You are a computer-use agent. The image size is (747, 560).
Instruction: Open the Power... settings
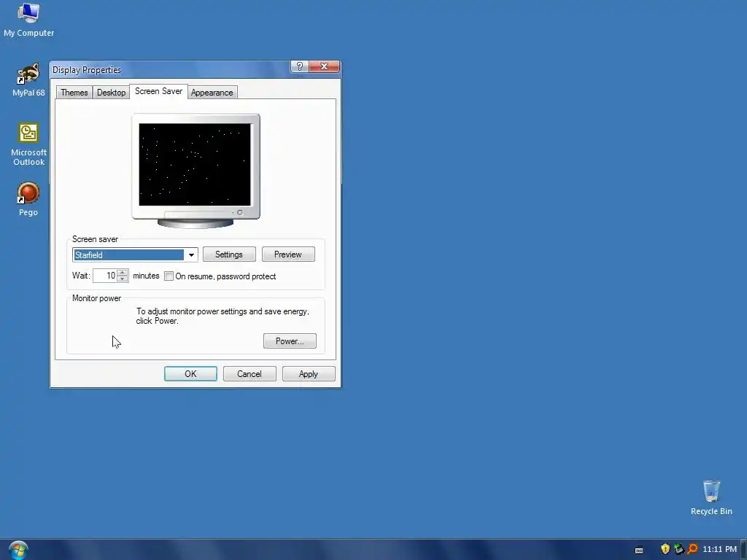pyautogui.click(x=290, y=341)
